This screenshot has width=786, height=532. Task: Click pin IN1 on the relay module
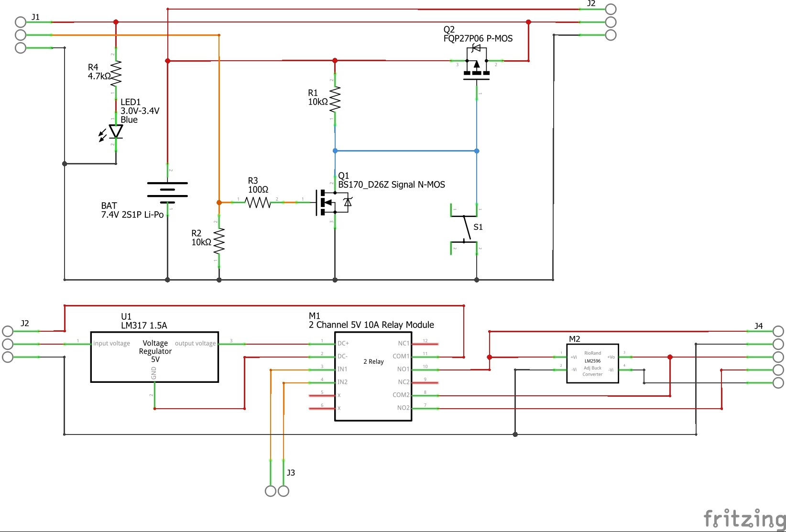[342, 369]
